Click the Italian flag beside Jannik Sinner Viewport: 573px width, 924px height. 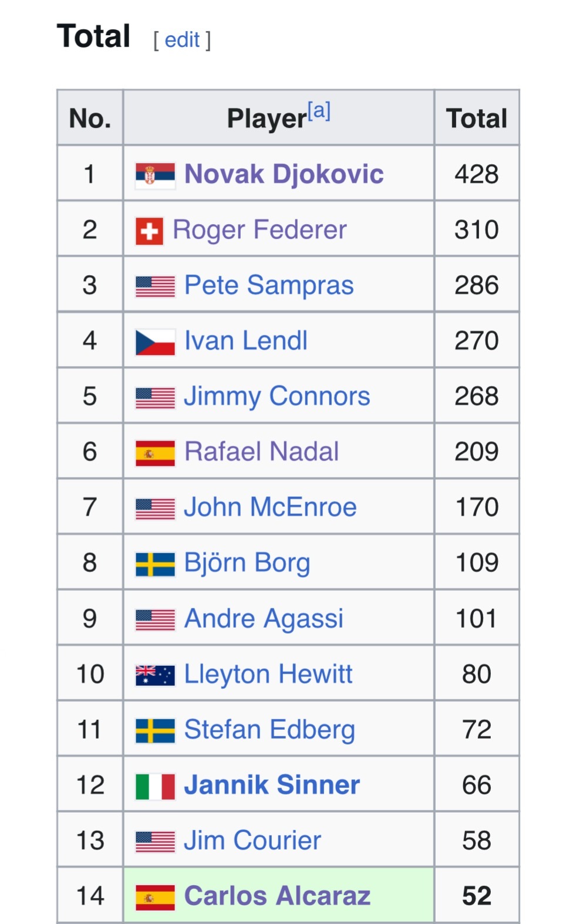click(x=155, y=786)
